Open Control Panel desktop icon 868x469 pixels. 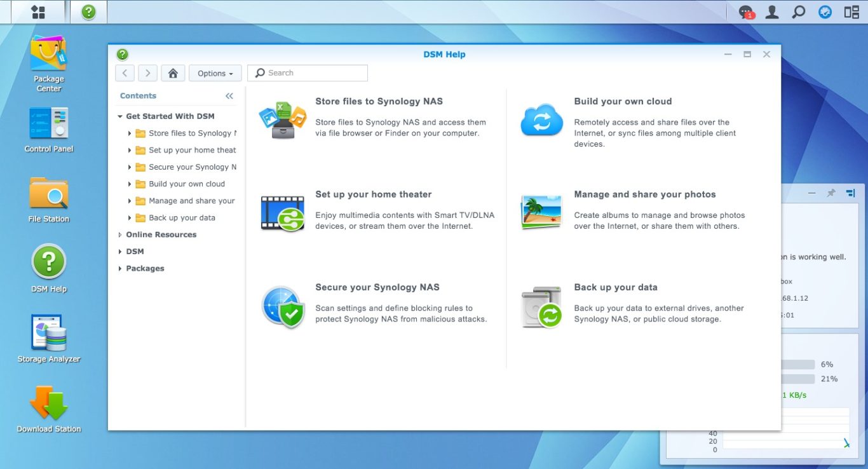point(49,130)
